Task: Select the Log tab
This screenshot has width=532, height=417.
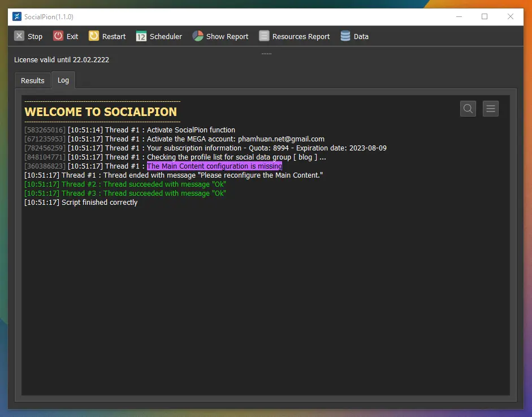Action: coord(63,80)
